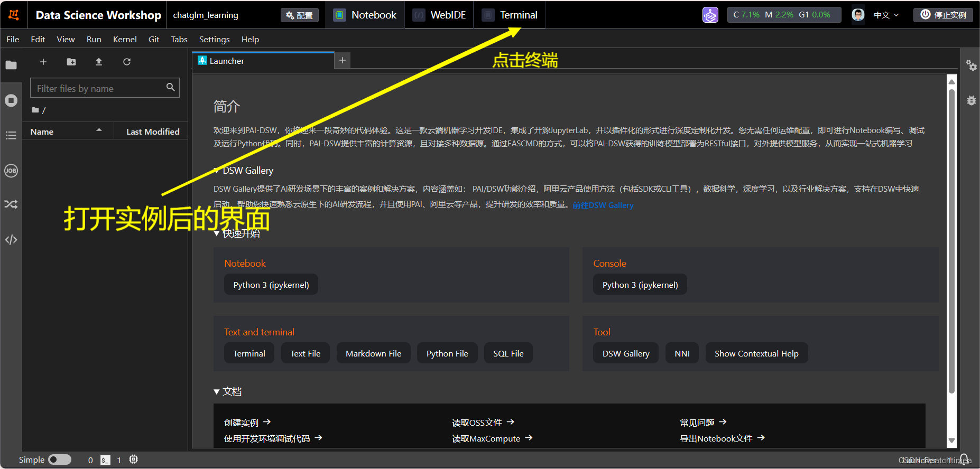Click the 停止实例 stop instance button
This screenshot has height=469, width=980.
pyautogui.click(x=943, y=15)
